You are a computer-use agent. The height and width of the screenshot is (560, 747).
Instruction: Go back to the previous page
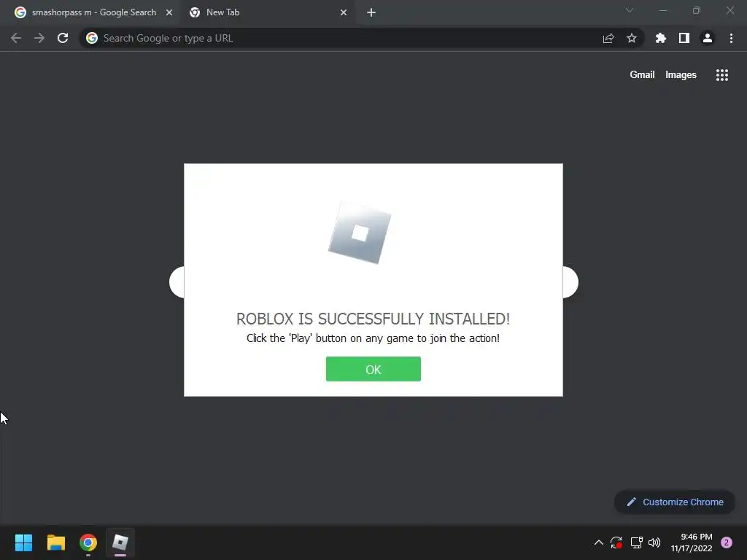[x=16, y=38]
